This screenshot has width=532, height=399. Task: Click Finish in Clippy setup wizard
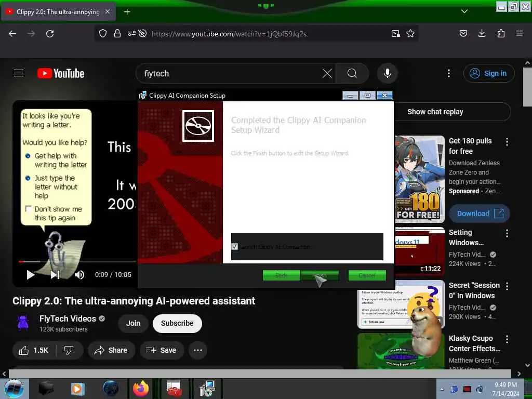point(320,275)
